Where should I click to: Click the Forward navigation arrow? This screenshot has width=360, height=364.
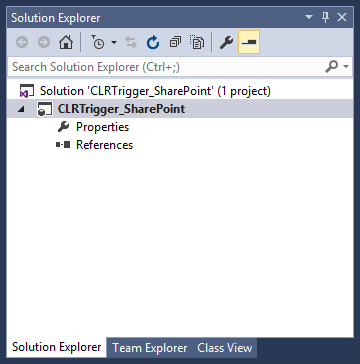(x=44, y=42)
